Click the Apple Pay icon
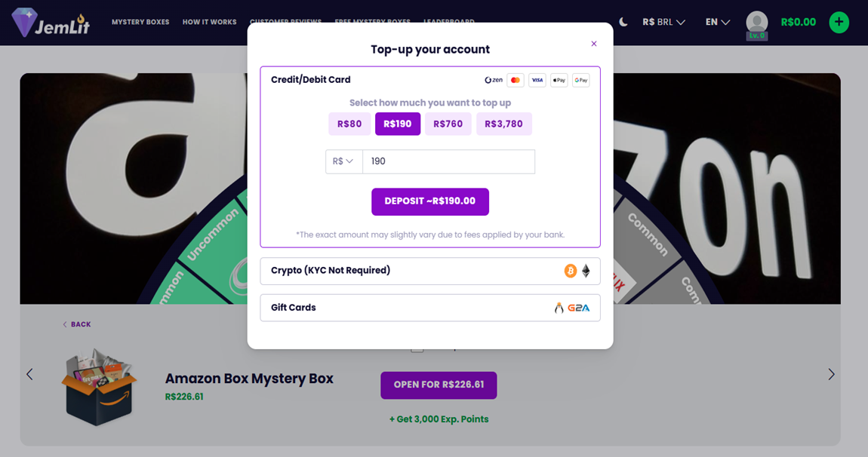Image resolution: width=868 pixels, height=457 pixels. pyautogui.click(x=559, y=80)
